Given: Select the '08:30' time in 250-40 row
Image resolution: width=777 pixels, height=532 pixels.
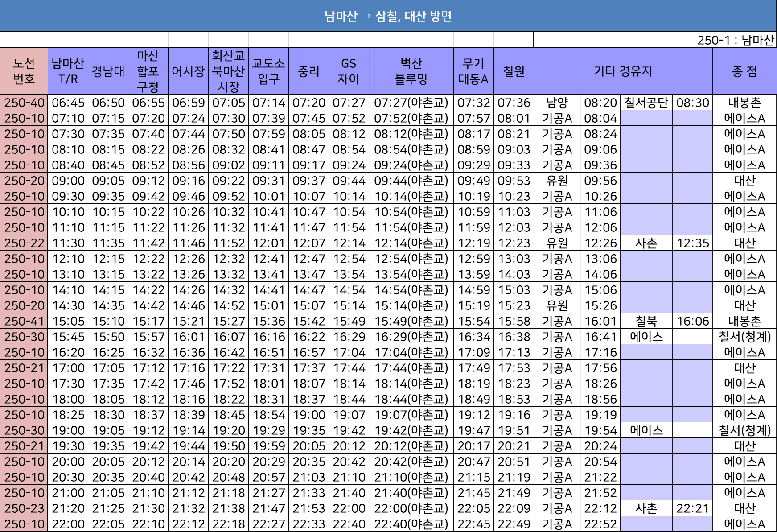Looking at the screenshot, I should (693, 103).
